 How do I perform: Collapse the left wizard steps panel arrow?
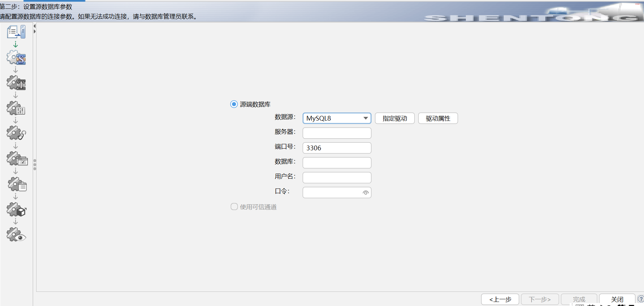coord(34,26)
